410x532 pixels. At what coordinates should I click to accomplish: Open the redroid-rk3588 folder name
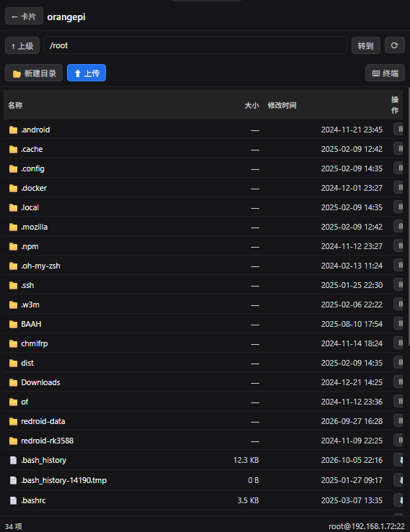pyautogui.click(x=48, y=441)
